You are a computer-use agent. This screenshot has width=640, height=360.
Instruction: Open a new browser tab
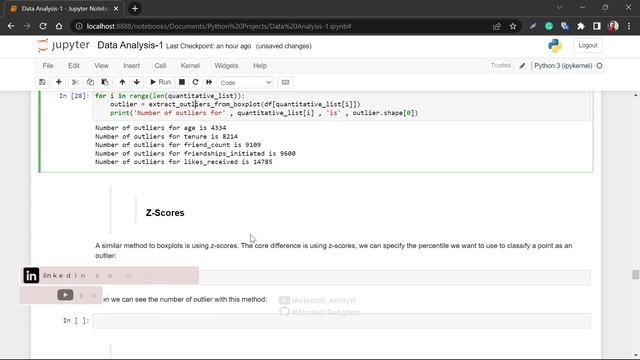point(135,9)
